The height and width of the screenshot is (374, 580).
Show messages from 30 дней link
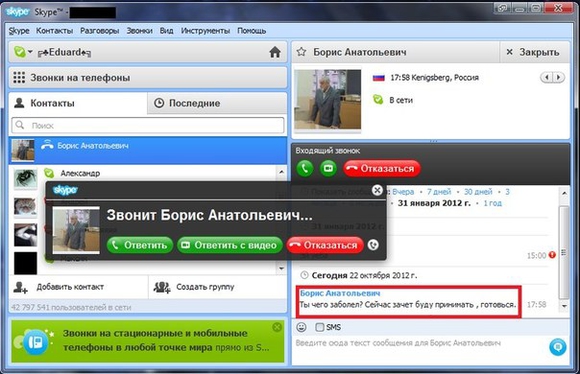pos(478,192)
